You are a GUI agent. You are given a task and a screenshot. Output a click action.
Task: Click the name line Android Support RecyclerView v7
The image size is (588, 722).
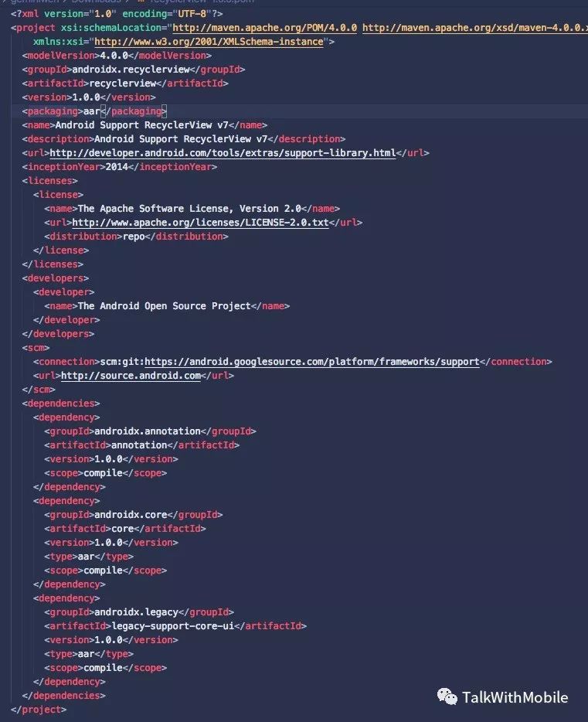coord(144,125)
